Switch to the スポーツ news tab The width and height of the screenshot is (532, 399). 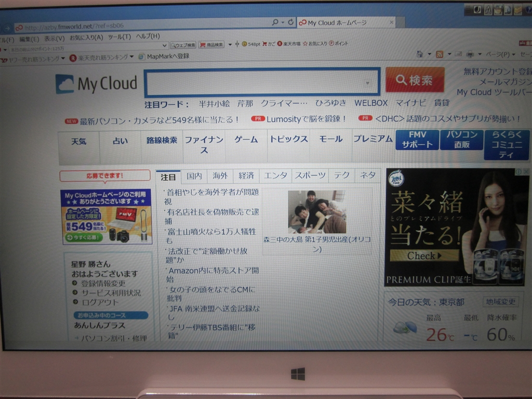point(310,176)
